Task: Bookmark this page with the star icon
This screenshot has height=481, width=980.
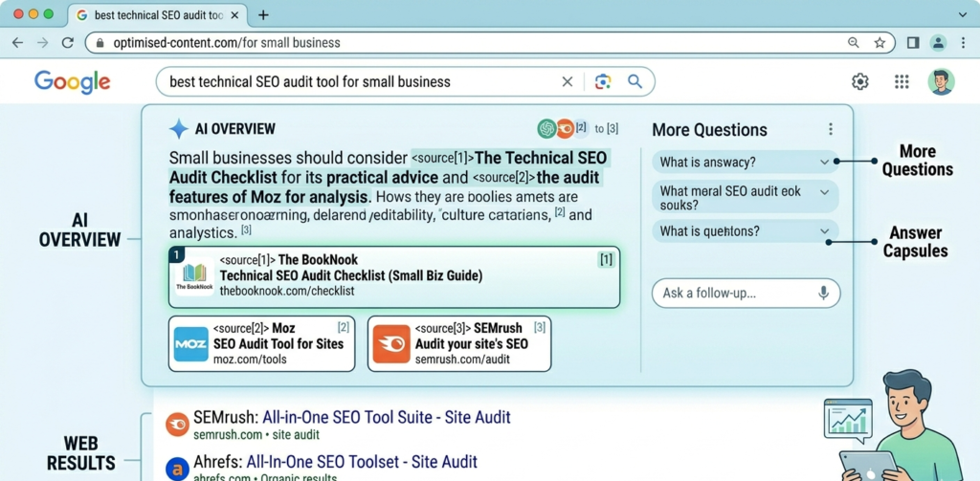Action: (880, 42)
